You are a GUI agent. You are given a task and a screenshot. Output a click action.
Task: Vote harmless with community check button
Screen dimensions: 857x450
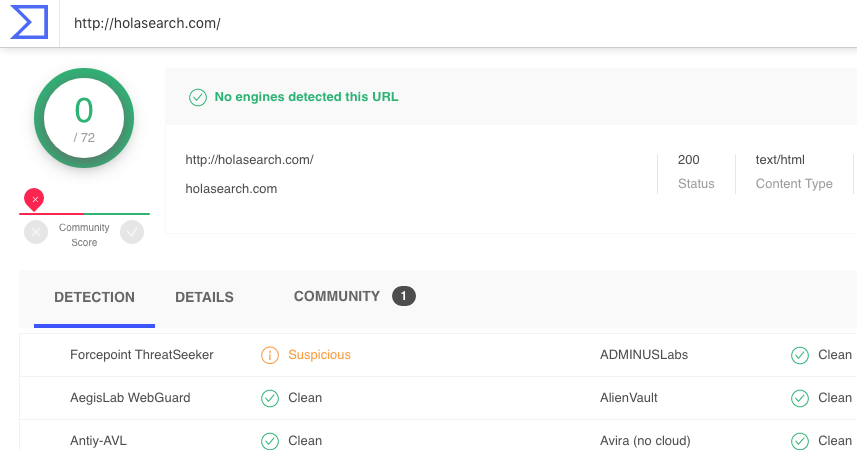point(132,232)
